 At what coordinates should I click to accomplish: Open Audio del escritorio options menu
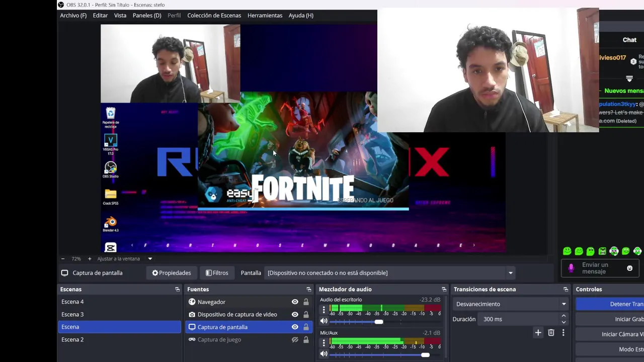(x=324, y=310)
